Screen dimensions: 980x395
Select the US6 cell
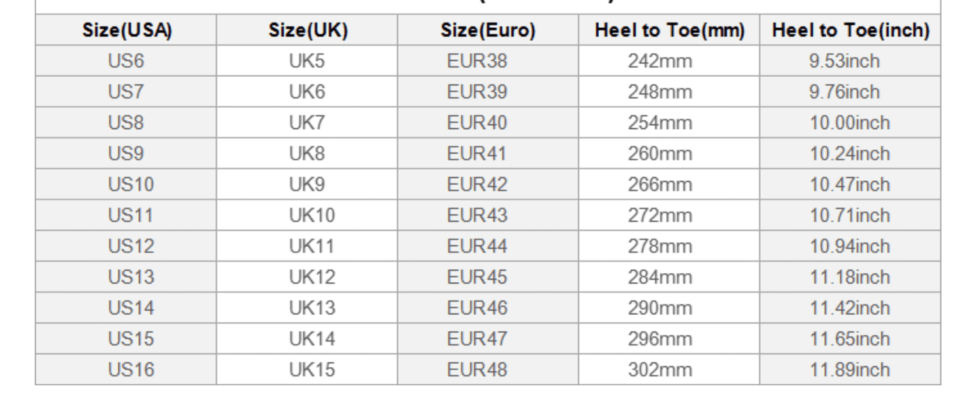click(126, 61)
